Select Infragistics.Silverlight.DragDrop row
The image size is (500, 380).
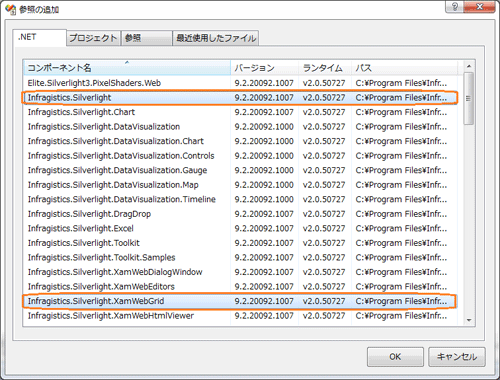click(240, 214)
